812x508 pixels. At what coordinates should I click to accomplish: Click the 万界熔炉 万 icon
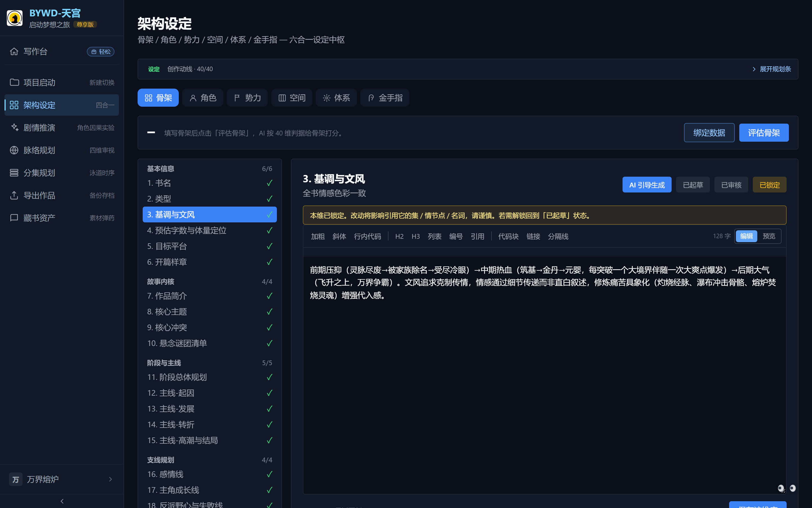coord(16,479)
